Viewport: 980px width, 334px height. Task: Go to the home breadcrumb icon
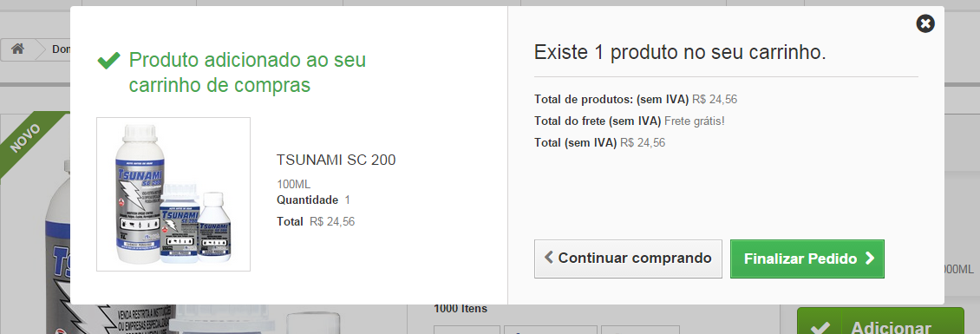pos(17,49)
